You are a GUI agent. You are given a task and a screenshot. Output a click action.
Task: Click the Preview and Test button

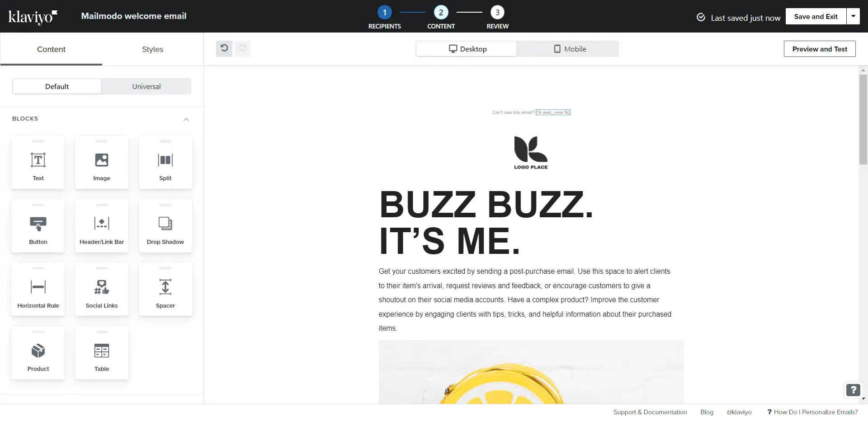pos(820,49)
